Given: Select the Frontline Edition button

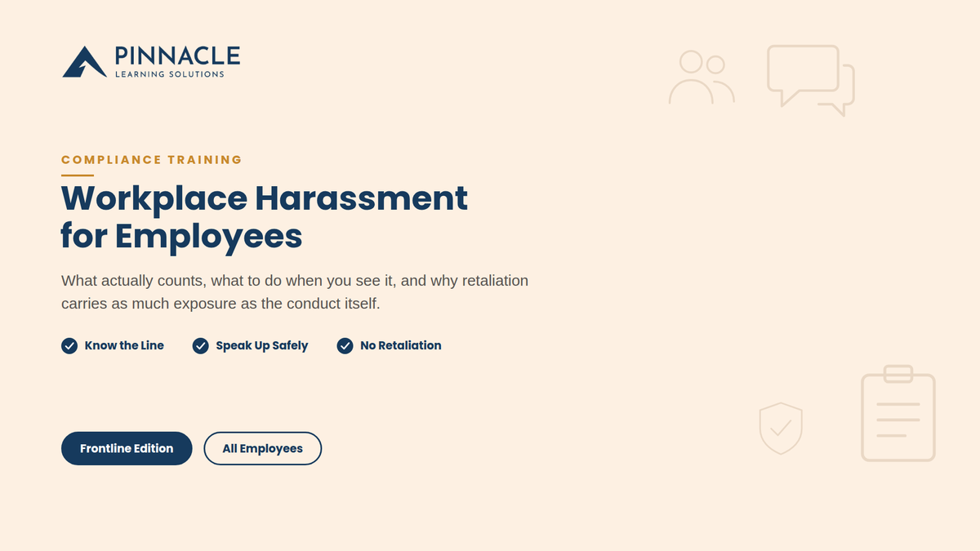Looking at the screenshot, I should 127,448.
